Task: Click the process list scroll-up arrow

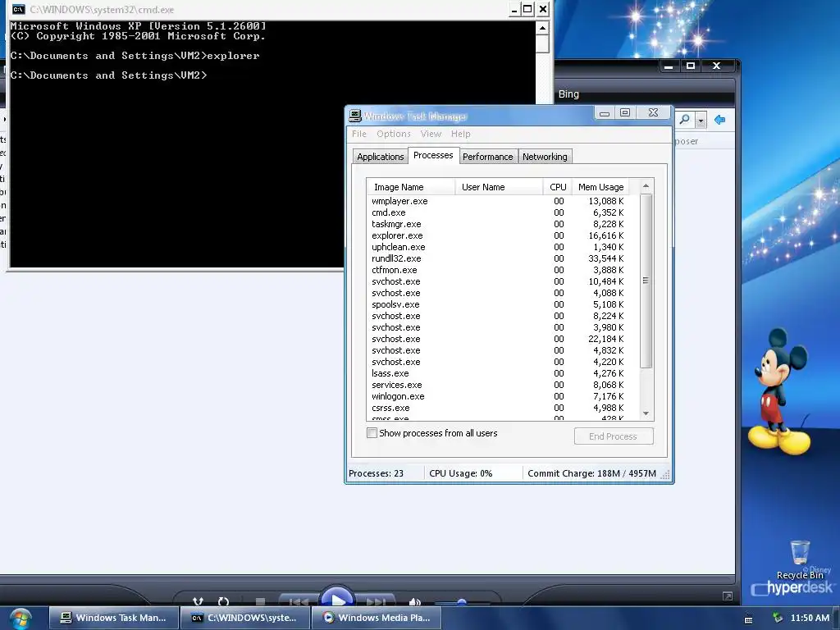Action: point(646,186)
